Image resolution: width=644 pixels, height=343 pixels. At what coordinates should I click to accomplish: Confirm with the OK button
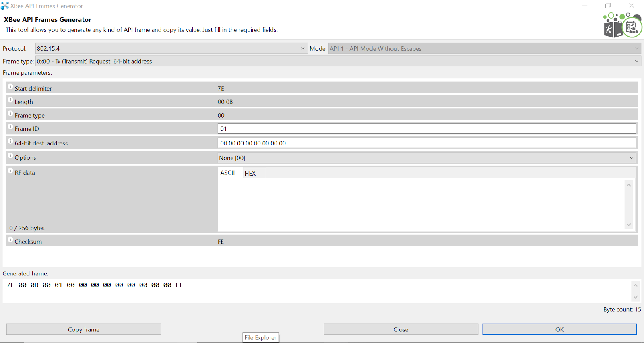[x=559, y=329]
